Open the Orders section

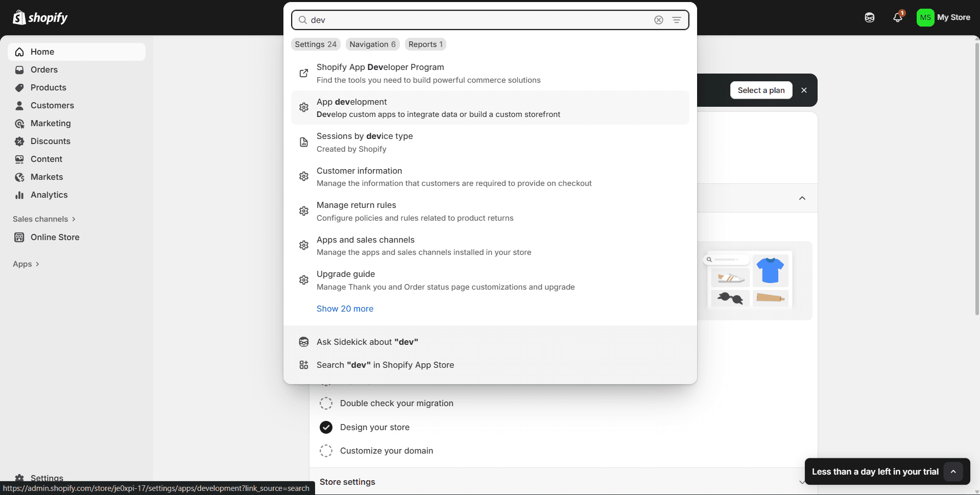pos(77,69)
